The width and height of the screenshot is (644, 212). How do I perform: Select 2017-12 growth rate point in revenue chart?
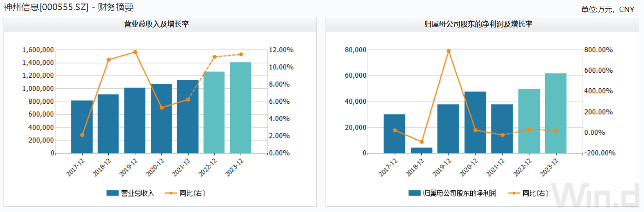pyautogui.click(x=82, y=135)
